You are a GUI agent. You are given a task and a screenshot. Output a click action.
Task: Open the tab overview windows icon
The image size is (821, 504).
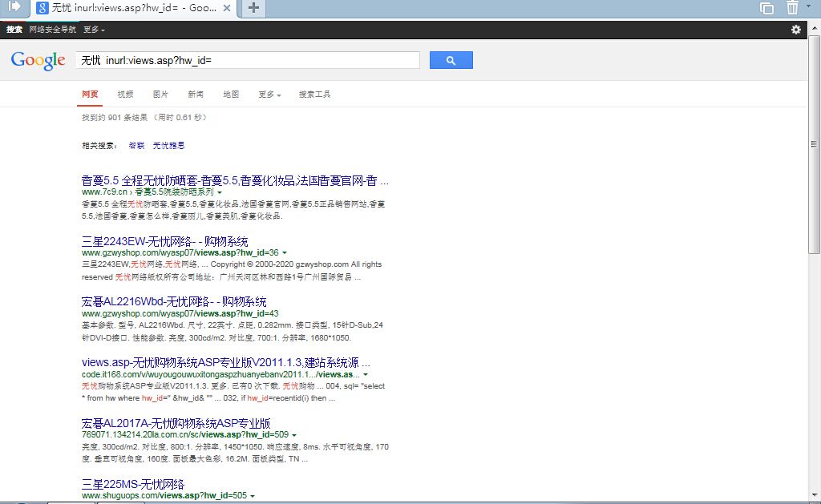point(766,8)
